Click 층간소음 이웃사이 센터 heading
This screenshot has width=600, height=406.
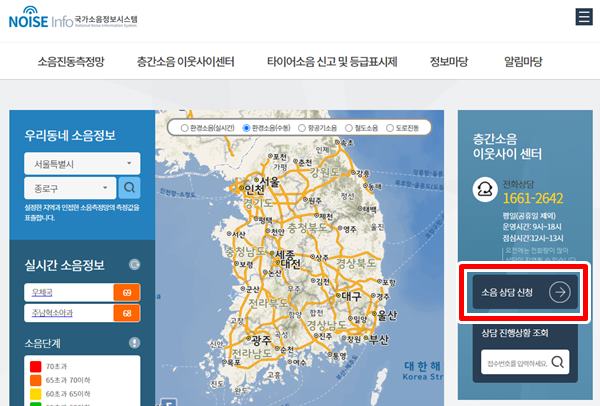(507, 146)
